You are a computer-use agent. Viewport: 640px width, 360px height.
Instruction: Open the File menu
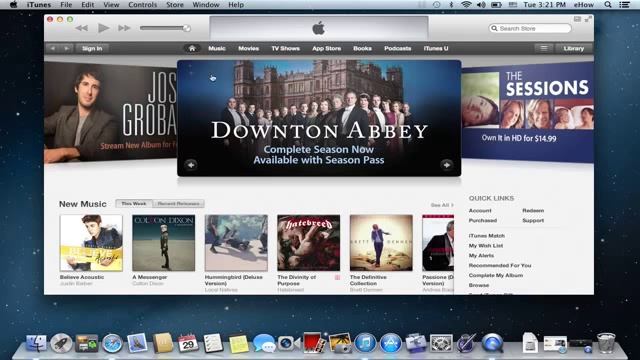point(66,5)
